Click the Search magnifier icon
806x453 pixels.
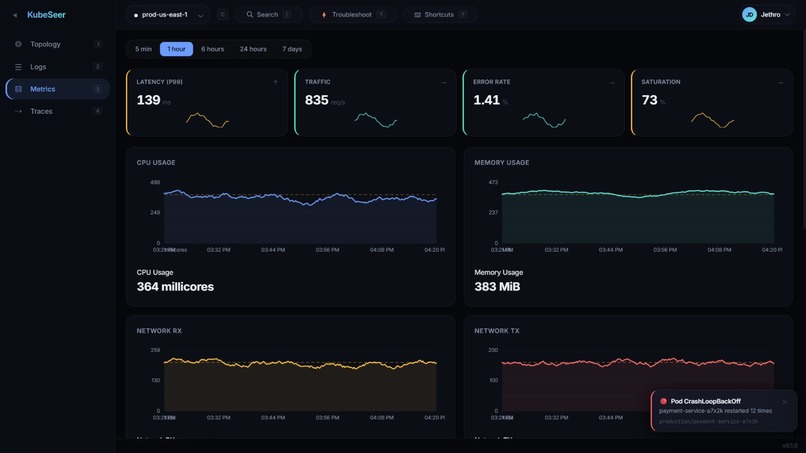click(x=250, y=15)
